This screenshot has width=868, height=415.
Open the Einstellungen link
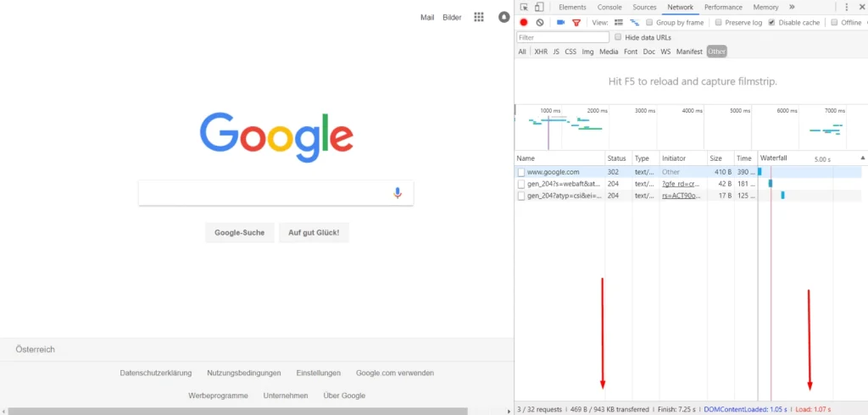pyautogui.click(x=319, y=373)
